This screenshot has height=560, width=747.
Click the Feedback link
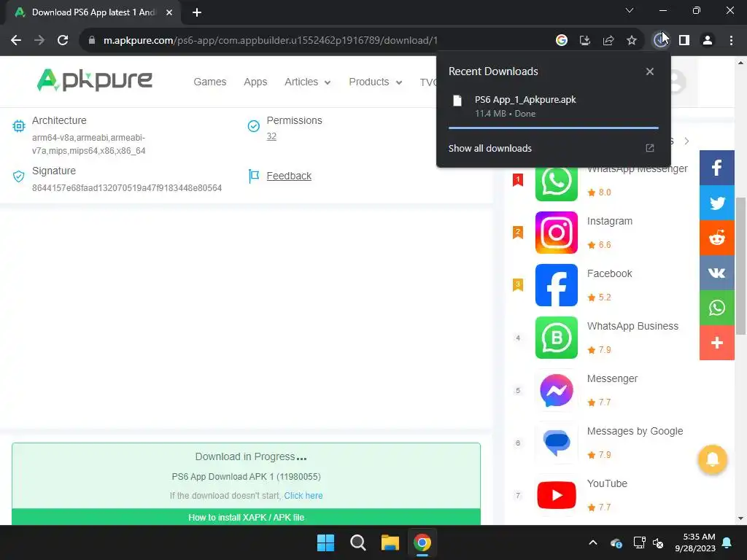tap(289, 176)
